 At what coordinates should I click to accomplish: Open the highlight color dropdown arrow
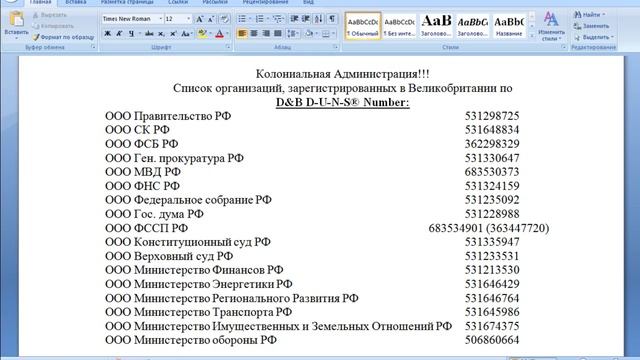211,33
